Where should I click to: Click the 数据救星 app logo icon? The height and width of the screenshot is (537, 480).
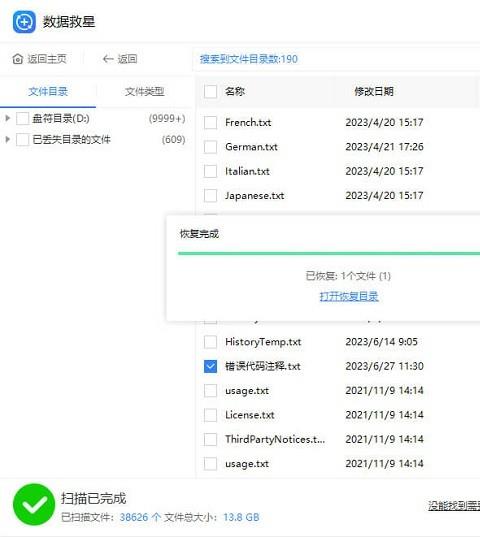click(24, 22)
